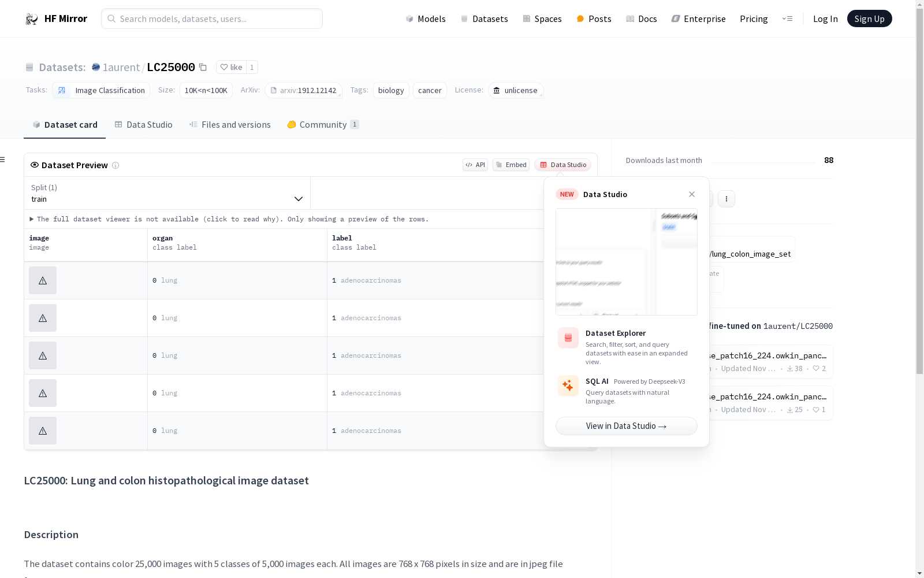
Task: Click the 10K<n<100K size tag
Action: click(x=206, y=90)
